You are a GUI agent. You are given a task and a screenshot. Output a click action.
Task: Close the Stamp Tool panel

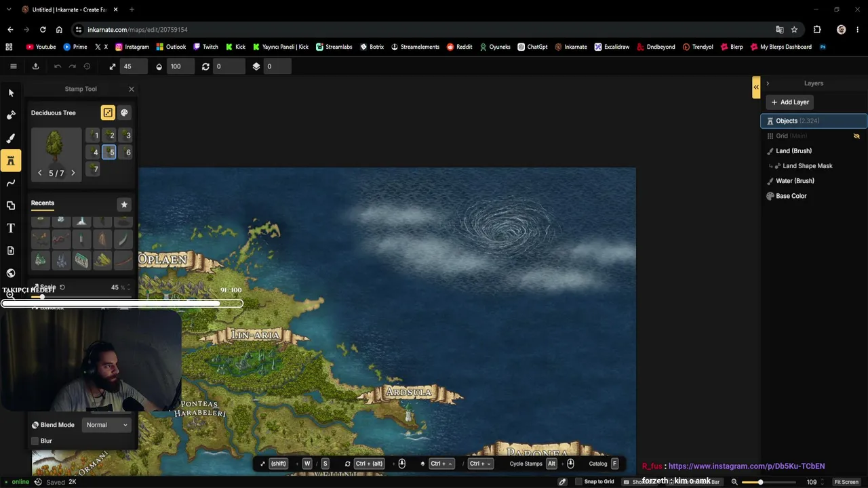(x=132, y=89)
